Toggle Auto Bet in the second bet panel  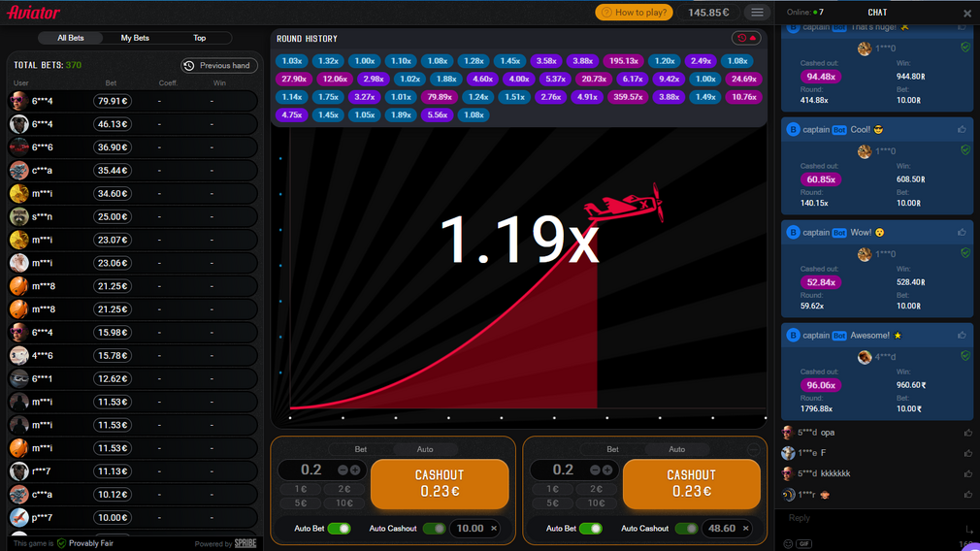click(x=591, y=529)
